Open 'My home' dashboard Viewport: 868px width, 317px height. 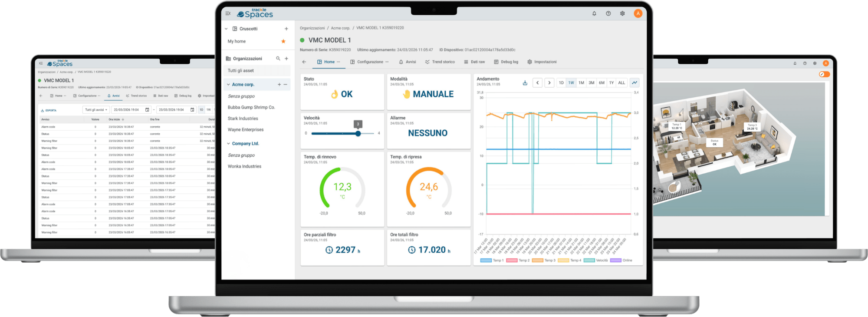(x=237, y=41)
